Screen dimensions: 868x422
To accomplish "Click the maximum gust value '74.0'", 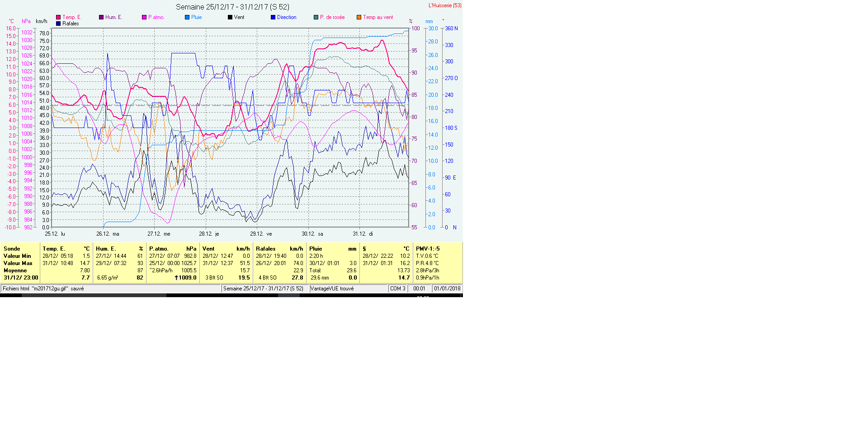I will (298, 263).
